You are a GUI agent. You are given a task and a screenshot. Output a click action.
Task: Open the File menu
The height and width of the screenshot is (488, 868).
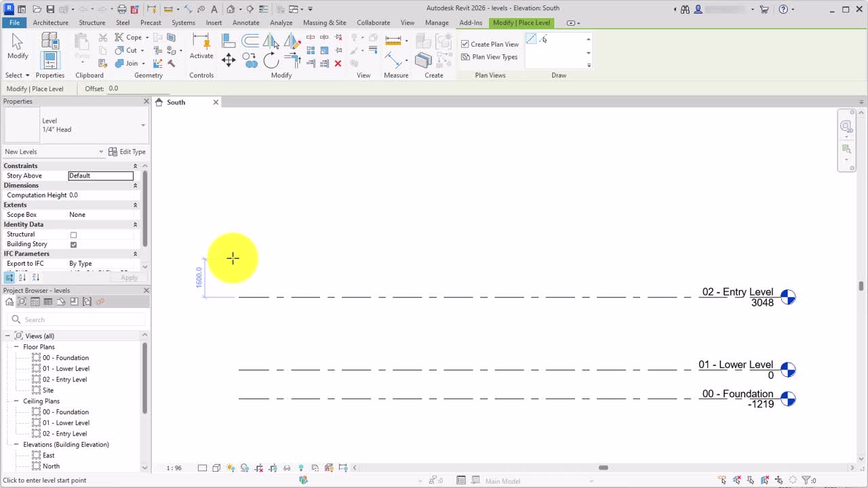click(x=14, y=22)
